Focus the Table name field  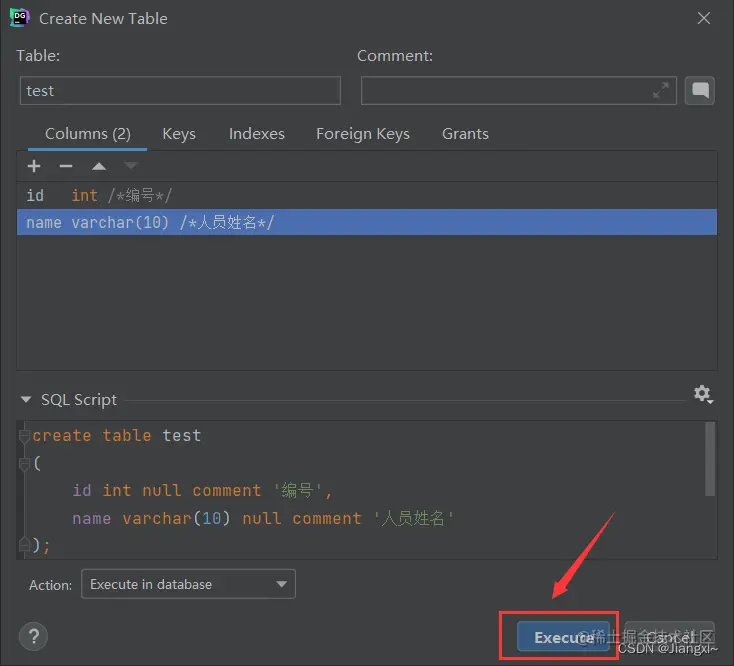click(180, 90)
